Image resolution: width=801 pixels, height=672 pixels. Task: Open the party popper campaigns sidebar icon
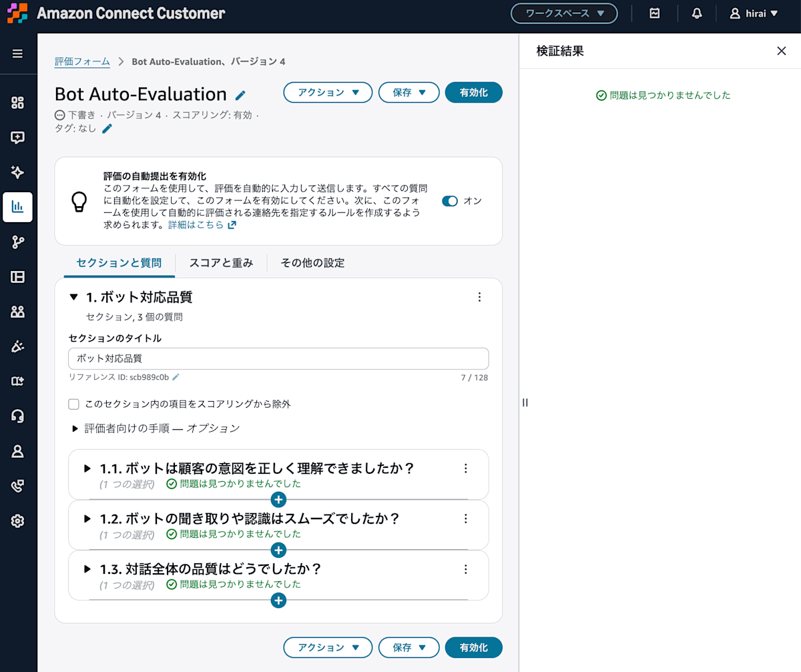click(18, 346)
